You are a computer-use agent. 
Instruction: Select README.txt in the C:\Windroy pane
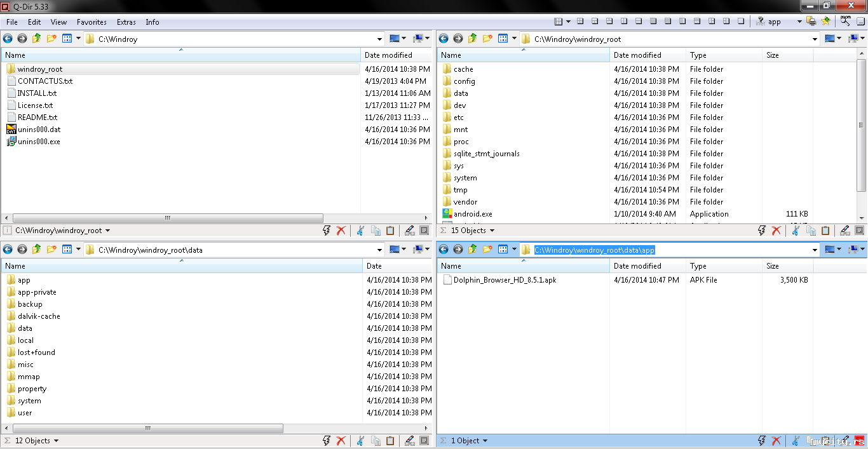[37, 117]
